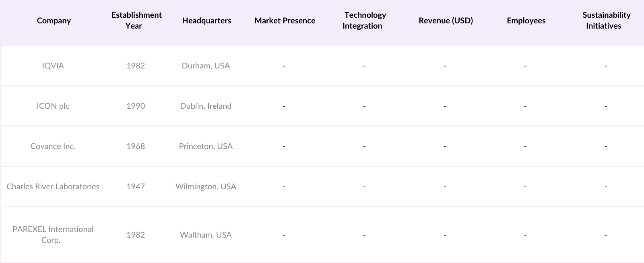The width and height of the screenshot is (644, 263).
Task: Click the 1947 establishment year cell
Action: (136, 186)
